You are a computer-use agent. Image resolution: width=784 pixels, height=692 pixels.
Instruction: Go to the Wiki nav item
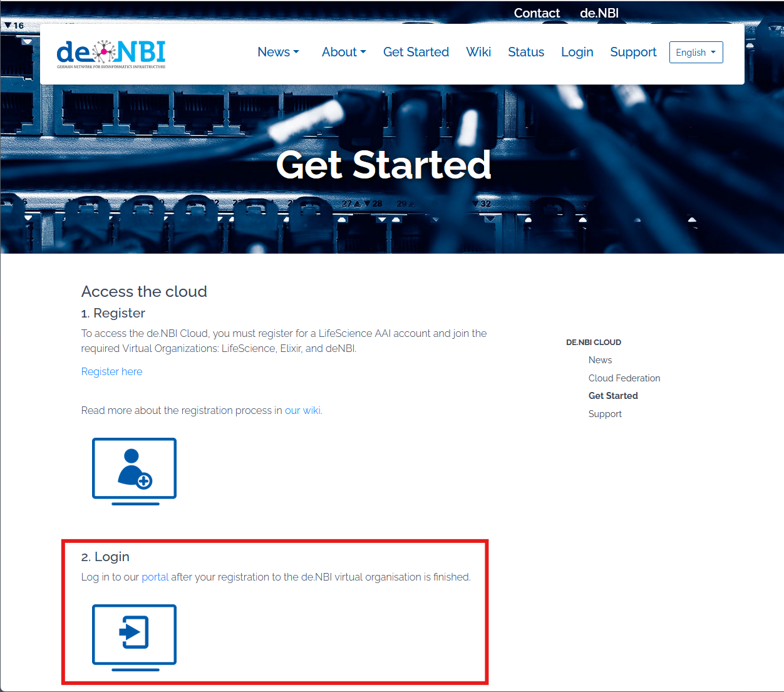click(478, 52)
